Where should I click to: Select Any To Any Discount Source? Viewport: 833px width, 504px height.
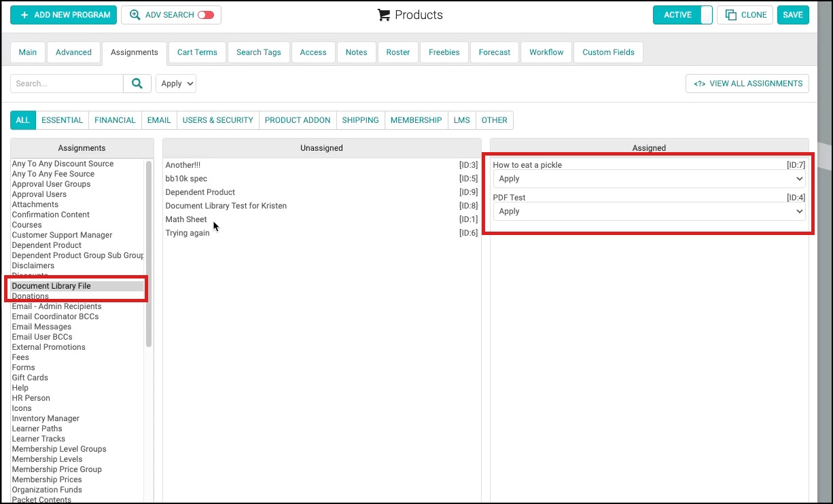tap(63, 164)
